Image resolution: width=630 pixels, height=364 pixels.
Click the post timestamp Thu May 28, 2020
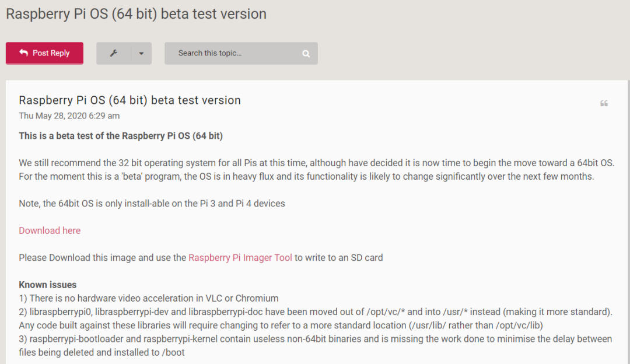[69, 116]
